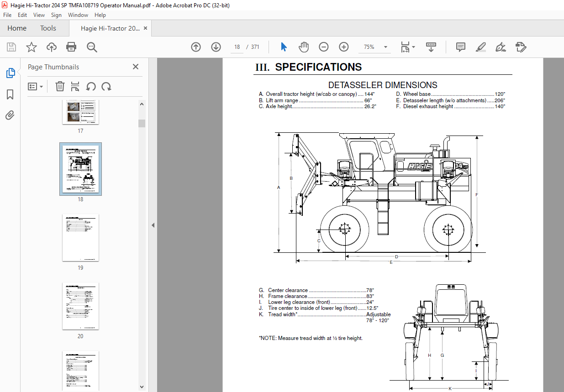
Task: Expand the fit page options arrow
Action: point(414,47)
